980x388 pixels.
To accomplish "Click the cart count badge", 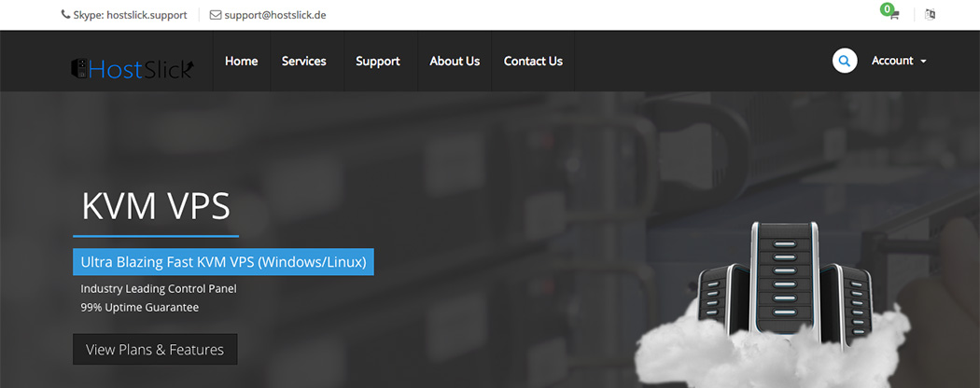I will [886, 8].
